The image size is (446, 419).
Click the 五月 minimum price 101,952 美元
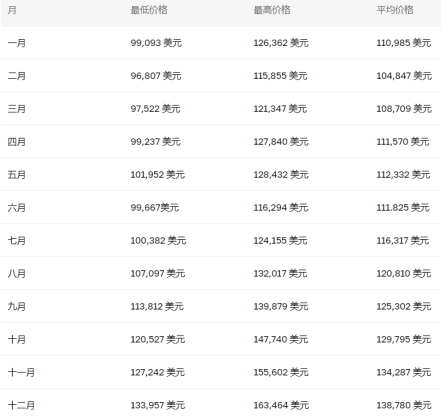(157, 175)
